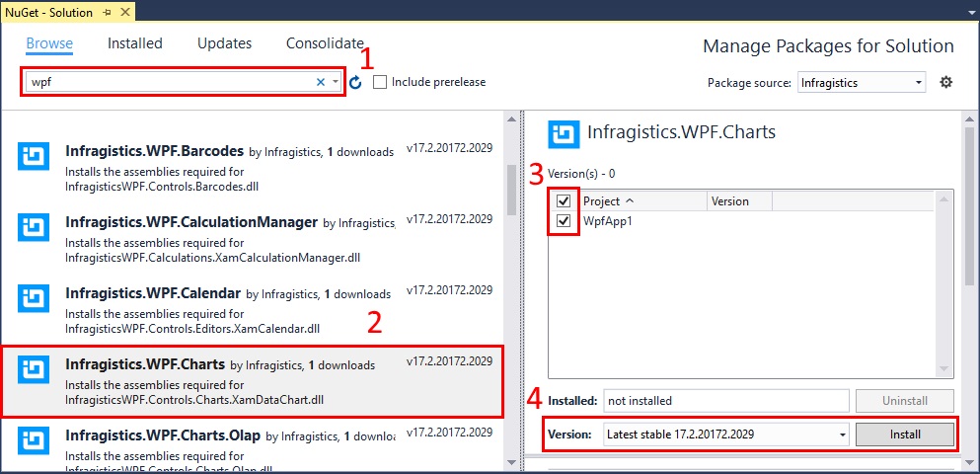Click the Manage Packages for Solution heading
Image resolution: width=980 pixels, height=474 pixels.
828,46
